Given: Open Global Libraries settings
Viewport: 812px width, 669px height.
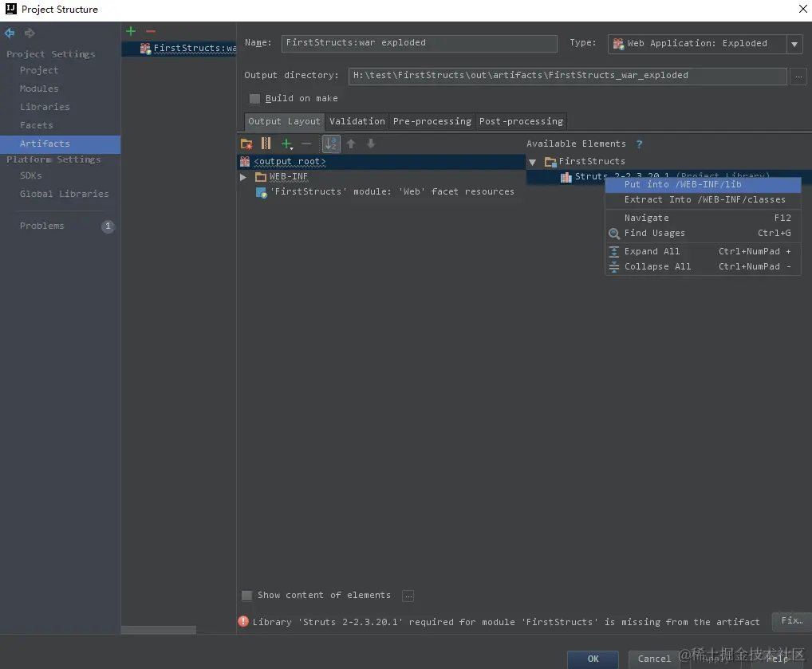Looking at the screenshot, I should [65, 194].
